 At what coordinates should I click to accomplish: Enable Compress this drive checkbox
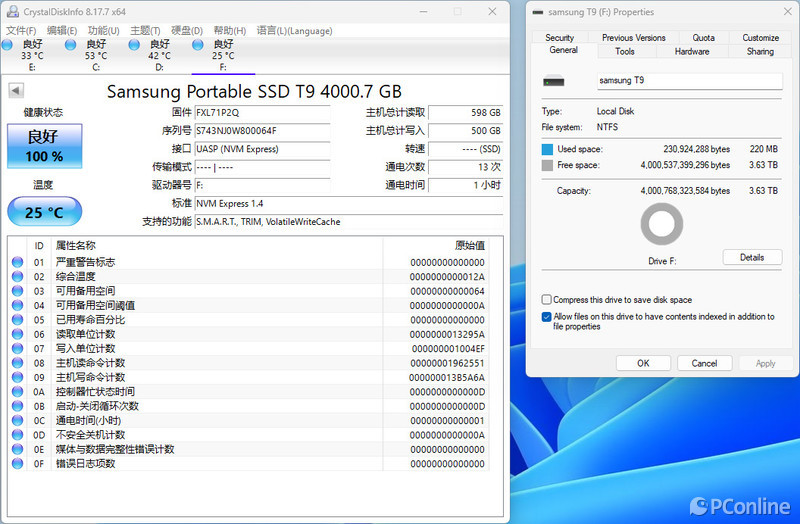(x=546, y=300)
